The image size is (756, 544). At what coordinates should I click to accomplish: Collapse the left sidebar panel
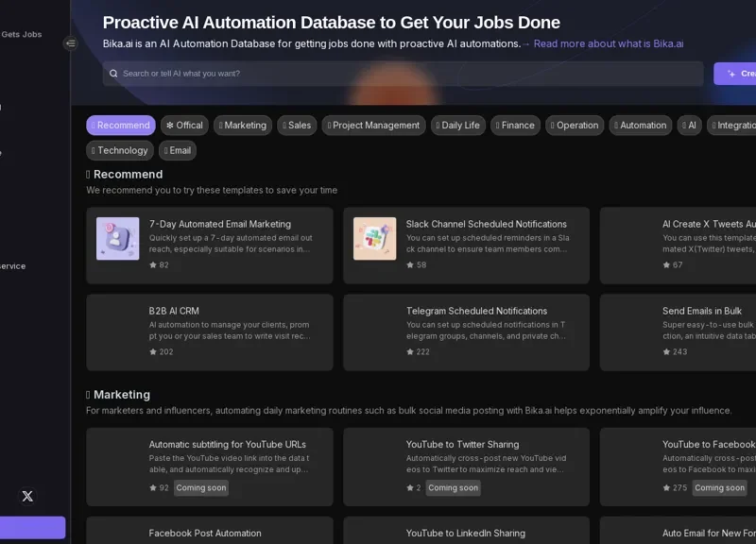coord(70,43)
